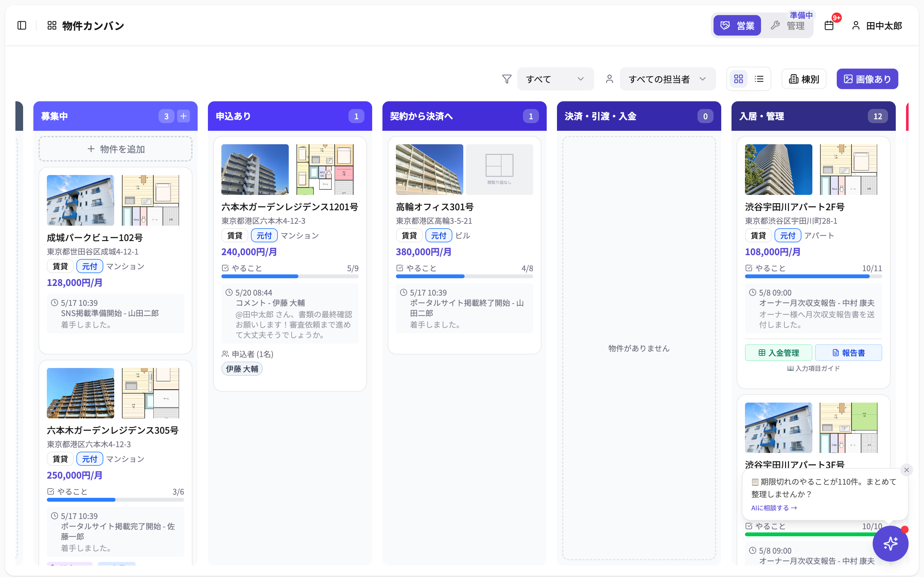Open the calendar notifications icon
This screenshot has height=577, width=924.
829,26
